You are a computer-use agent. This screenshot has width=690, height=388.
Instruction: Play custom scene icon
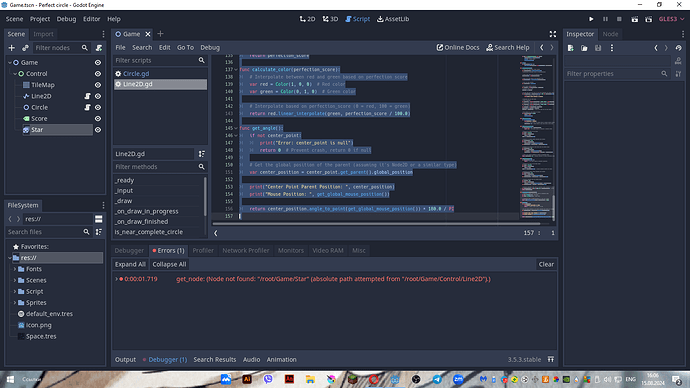649,19
